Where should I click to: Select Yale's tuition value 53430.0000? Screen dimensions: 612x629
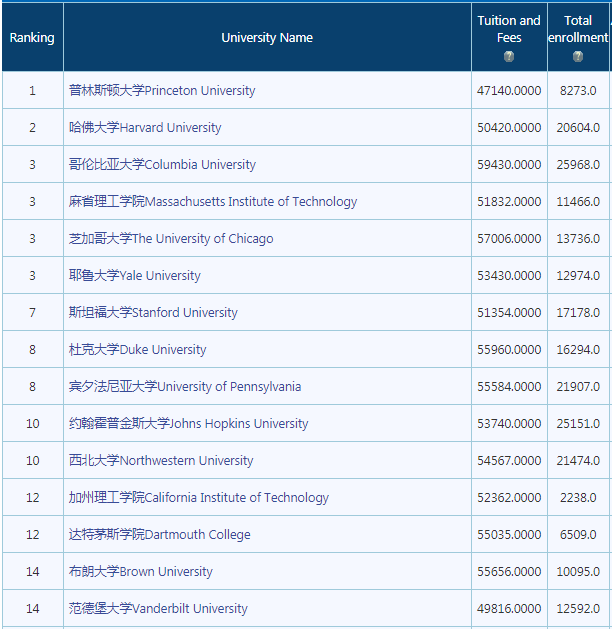coord(509,276)
